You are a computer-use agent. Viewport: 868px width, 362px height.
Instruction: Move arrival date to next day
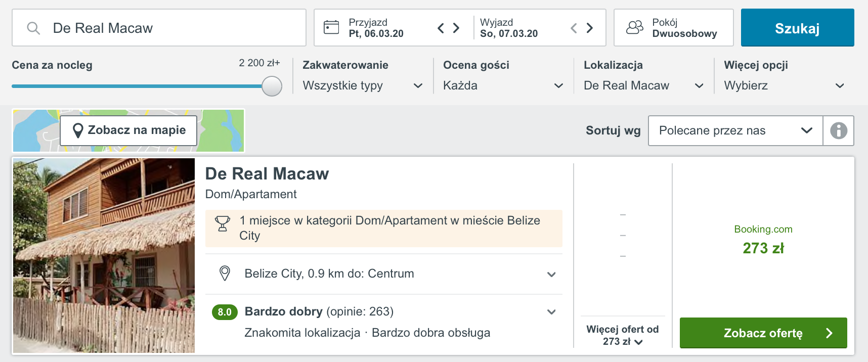point(456,28)
